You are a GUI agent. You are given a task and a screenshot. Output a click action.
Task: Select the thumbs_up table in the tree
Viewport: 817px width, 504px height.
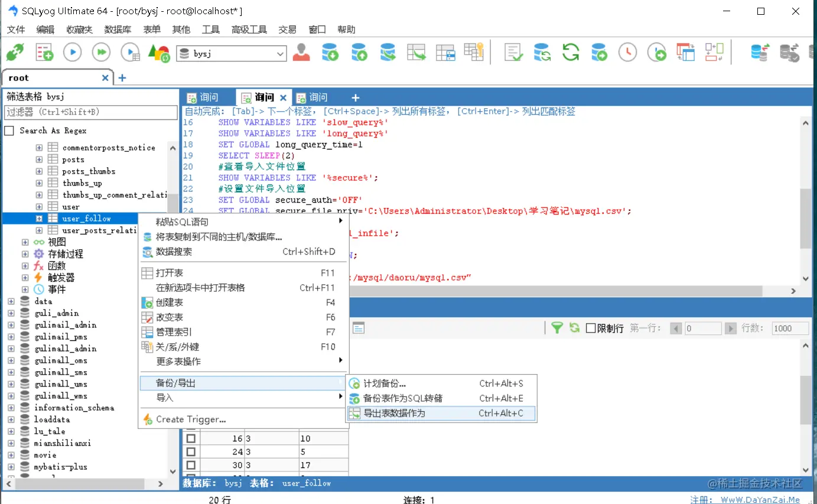pos(82,183)
